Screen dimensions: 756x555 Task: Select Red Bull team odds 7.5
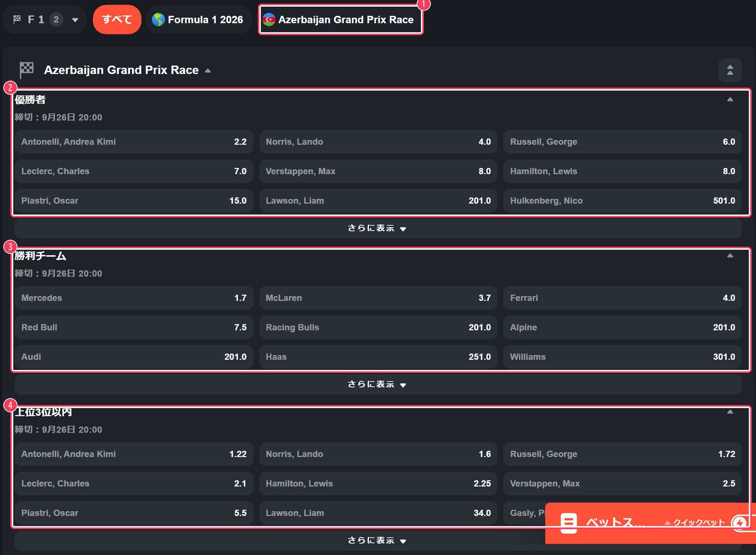(134, 327)
